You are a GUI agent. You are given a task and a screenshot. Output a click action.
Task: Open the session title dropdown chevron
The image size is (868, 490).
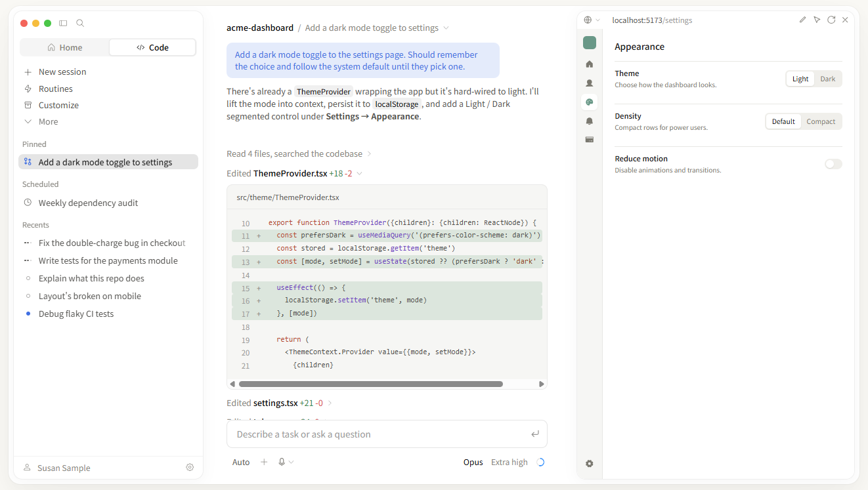(x=446, y=28)
